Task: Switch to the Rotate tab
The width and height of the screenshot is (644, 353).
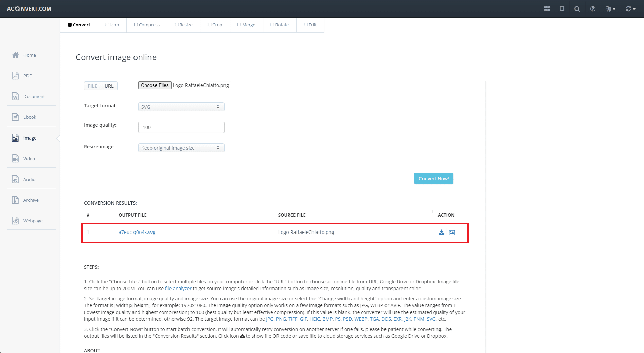Action: pyautogui.click(x=280, y=25)
